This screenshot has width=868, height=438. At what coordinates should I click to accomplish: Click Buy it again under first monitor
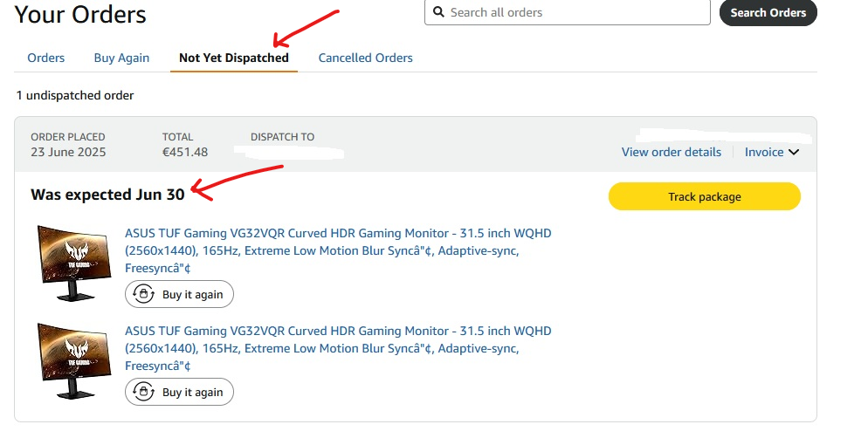click(179, 294)
